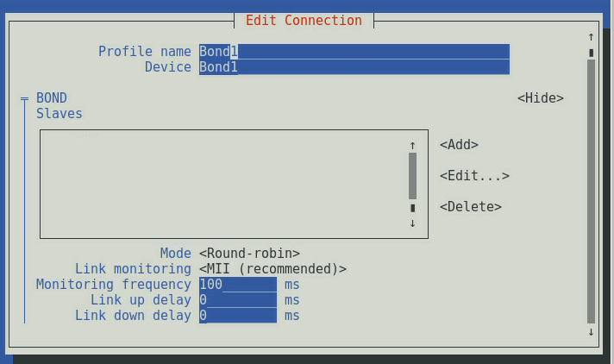Image resolution: width=614 pixels, height=364 pixels.
Task: Click the outer scrollbar position marker
Action: [591, 53]
